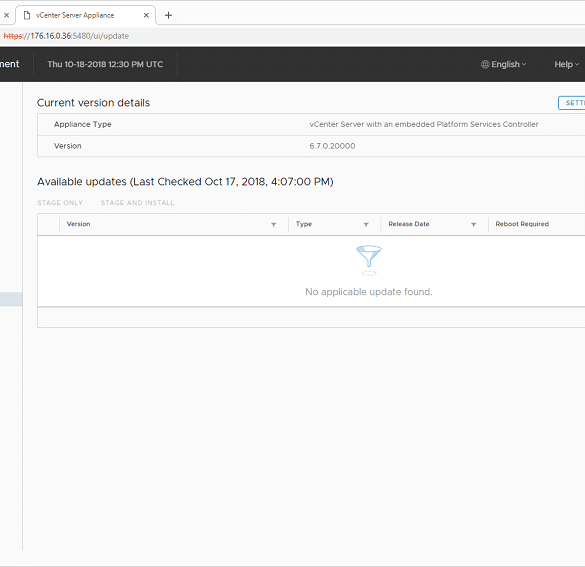The image size is (585, 567).
Task: Click the Appliance Type label
Action: 82,124
